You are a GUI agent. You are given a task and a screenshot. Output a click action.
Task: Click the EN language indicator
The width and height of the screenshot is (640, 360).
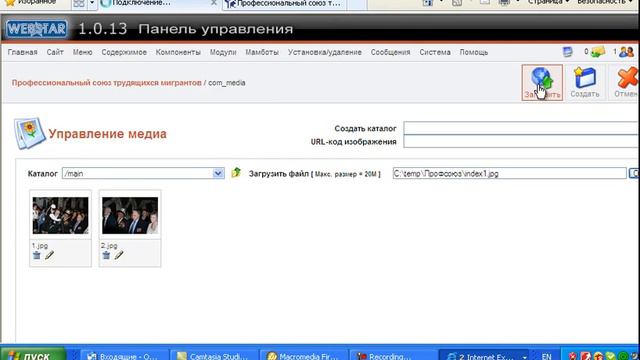pos(546,356)
